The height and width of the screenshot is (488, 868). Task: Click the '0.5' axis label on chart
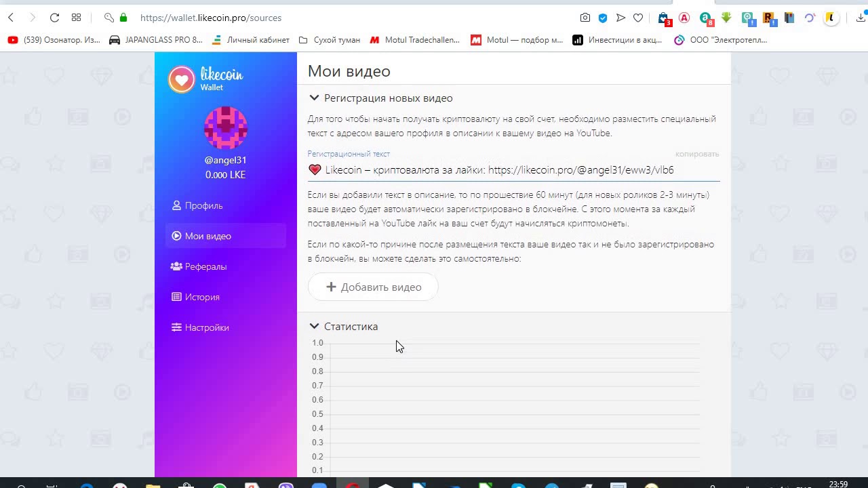tap(317, 414)
